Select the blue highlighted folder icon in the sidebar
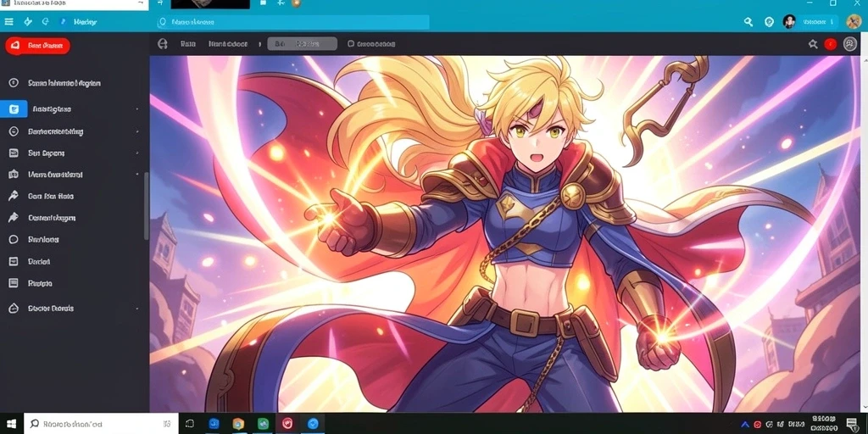868x434 pixels. [x=14, y=109]
